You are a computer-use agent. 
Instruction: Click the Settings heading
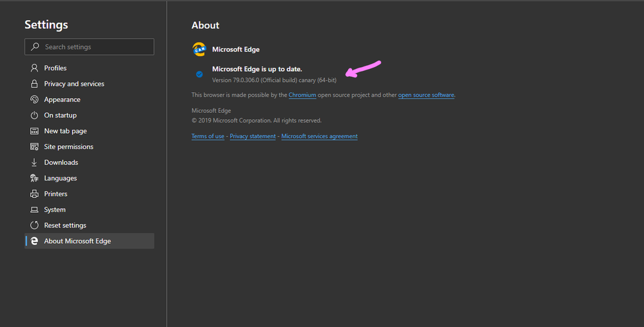tap(46, 25)
